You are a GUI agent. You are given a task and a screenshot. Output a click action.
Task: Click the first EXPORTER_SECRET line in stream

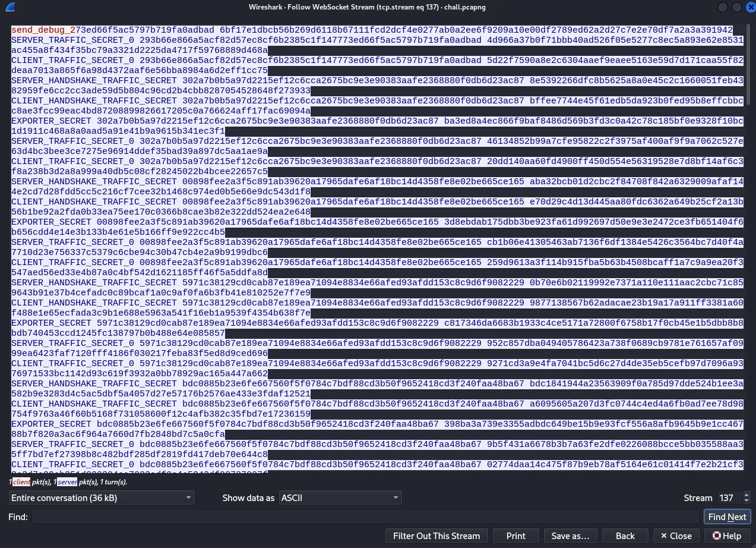click(x=52, y=121)
